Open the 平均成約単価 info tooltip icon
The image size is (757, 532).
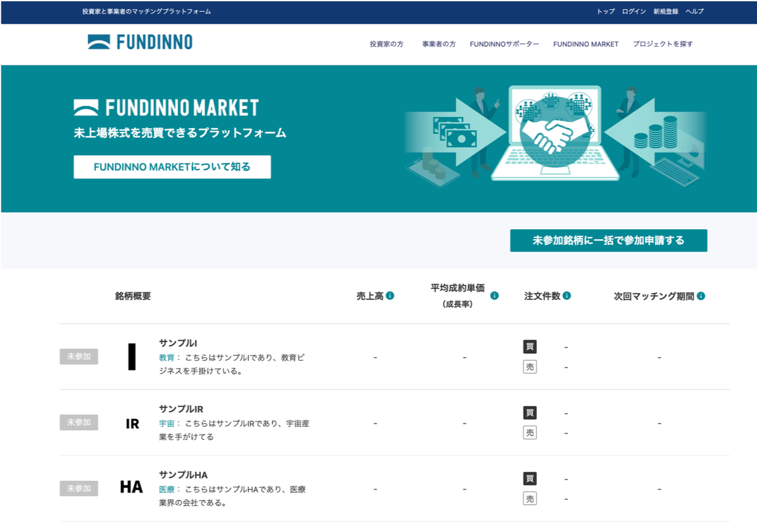pyautogui.click(x=495, y=296)
